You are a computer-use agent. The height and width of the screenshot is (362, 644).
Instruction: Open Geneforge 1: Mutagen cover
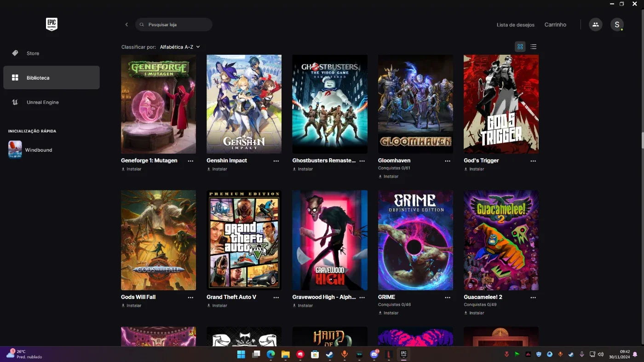click(158, 104)
